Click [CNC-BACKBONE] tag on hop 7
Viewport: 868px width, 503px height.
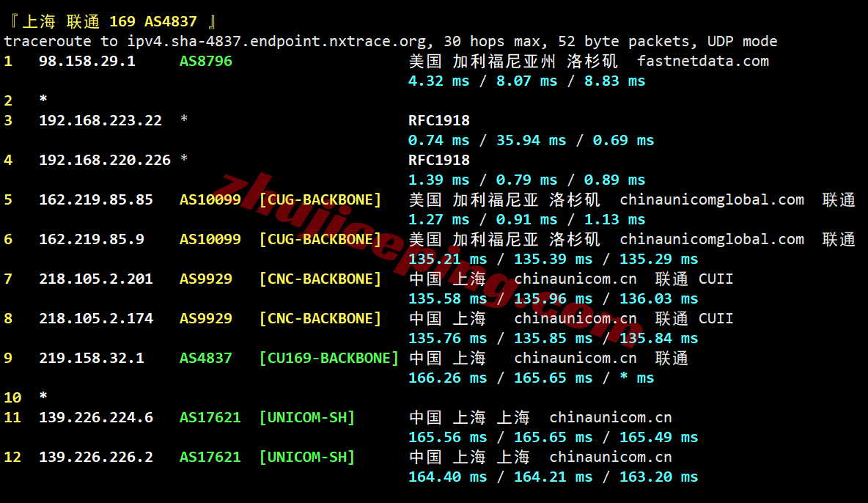[320, 279]
